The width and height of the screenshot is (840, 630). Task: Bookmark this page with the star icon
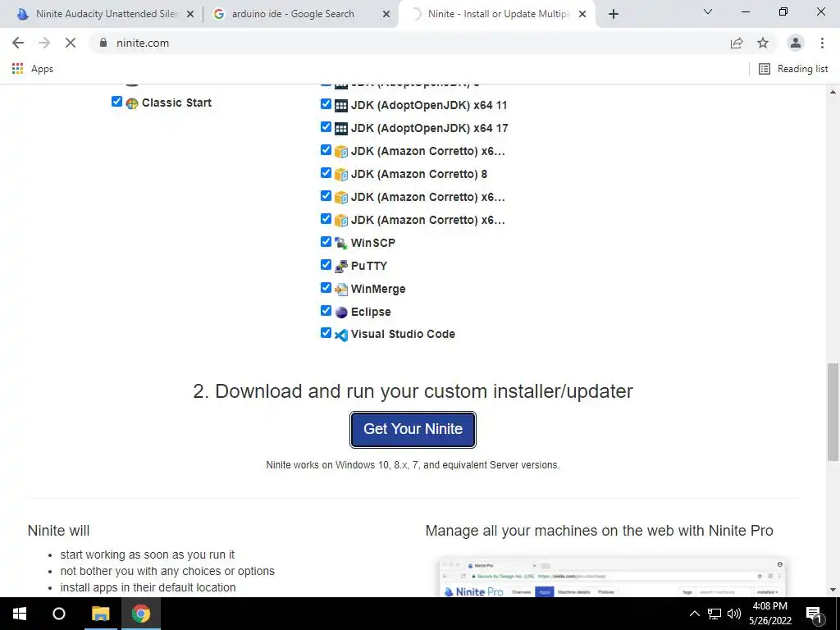click(763, 43)
